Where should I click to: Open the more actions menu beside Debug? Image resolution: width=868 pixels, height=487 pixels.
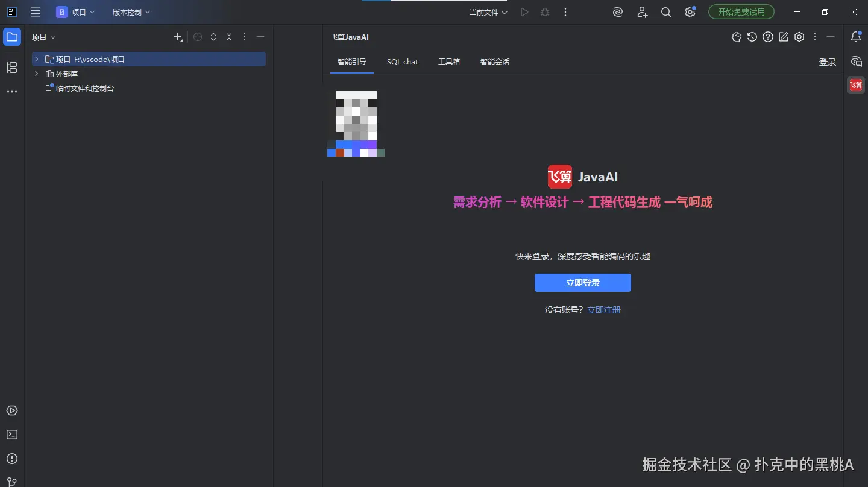click(x=565, y=12)
